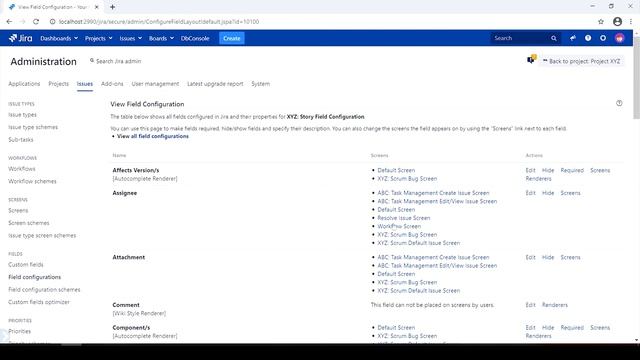
Task: Edit the Attachment field
Action: [530, 258]
